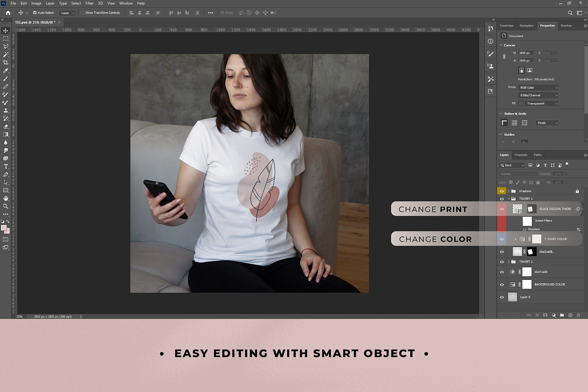Open the Auto-Select Layer dropdown
This screenshot has height=392, width=588.
click(67, 13)
